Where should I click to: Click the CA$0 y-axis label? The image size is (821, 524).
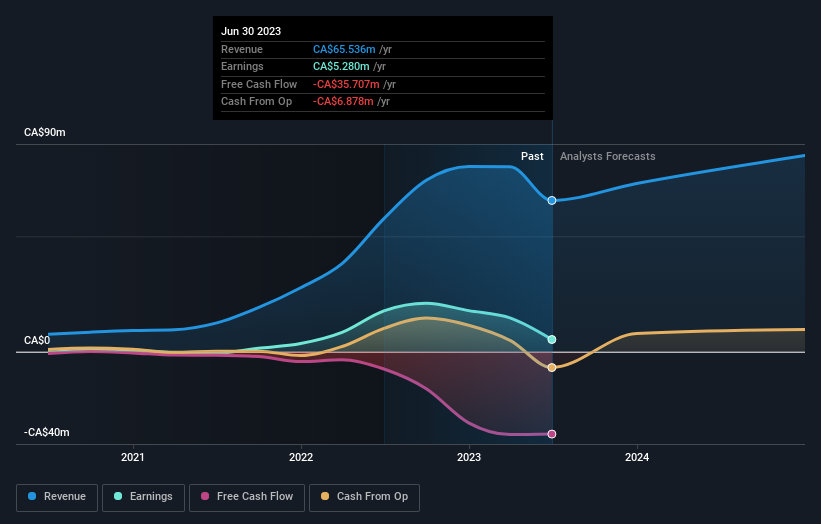click(x=37, y=340)
